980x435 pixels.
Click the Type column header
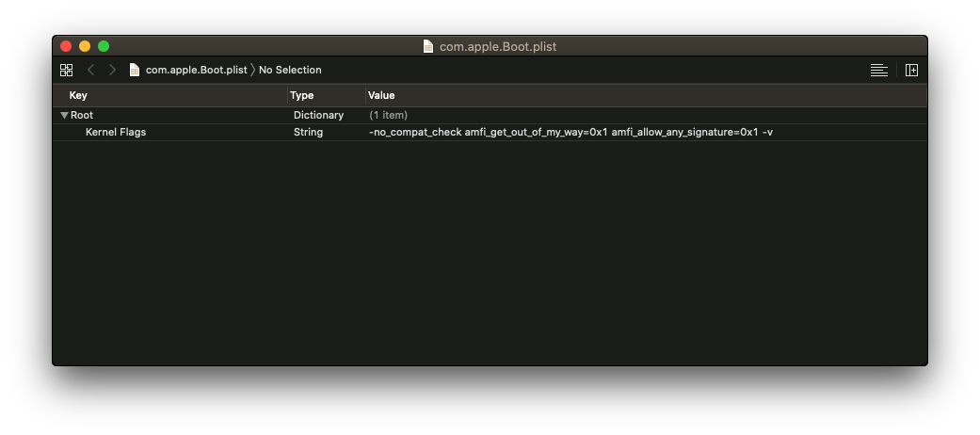pos(301,95)
